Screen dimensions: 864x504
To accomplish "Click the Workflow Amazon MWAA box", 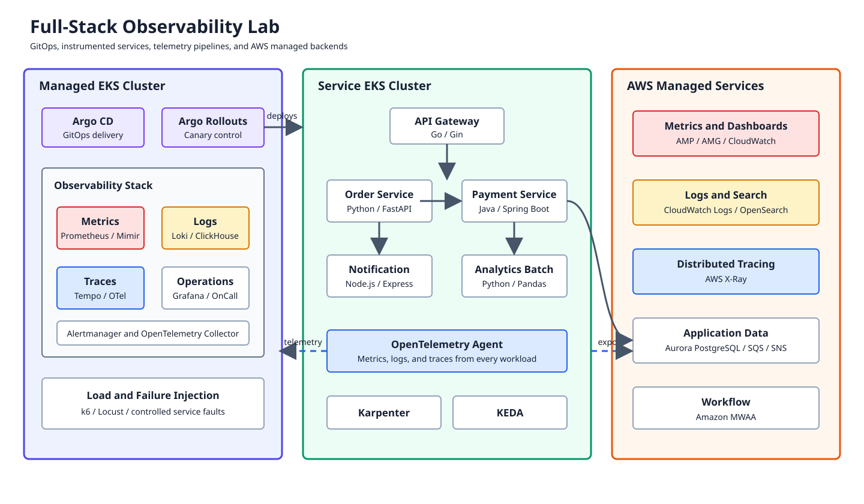I will [726, 408].
